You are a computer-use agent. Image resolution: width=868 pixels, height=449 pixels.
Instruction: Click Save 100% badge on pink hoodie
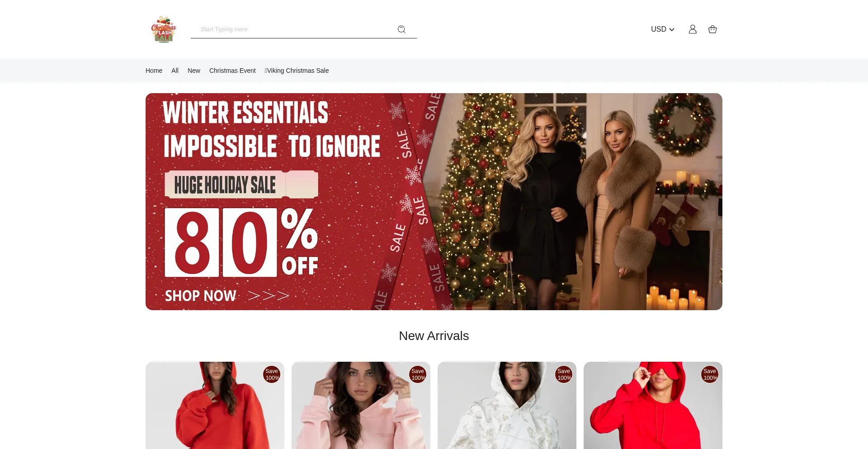[418, 374]
